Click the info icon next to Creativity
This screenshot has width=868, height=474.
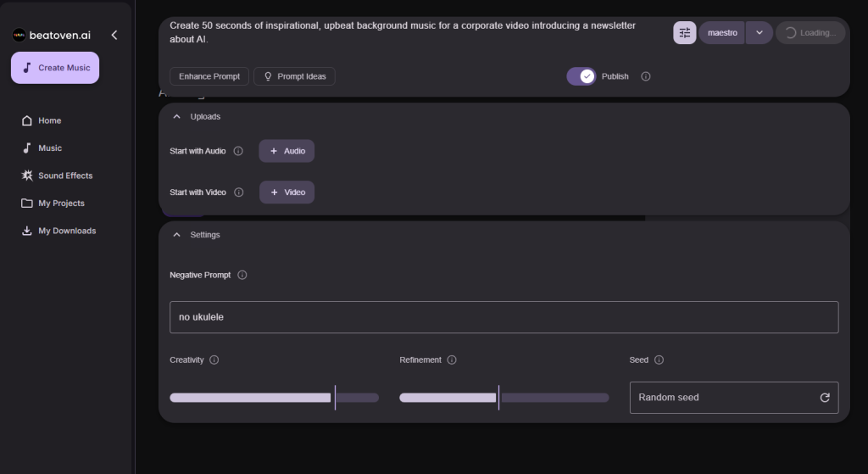point(214,360)
